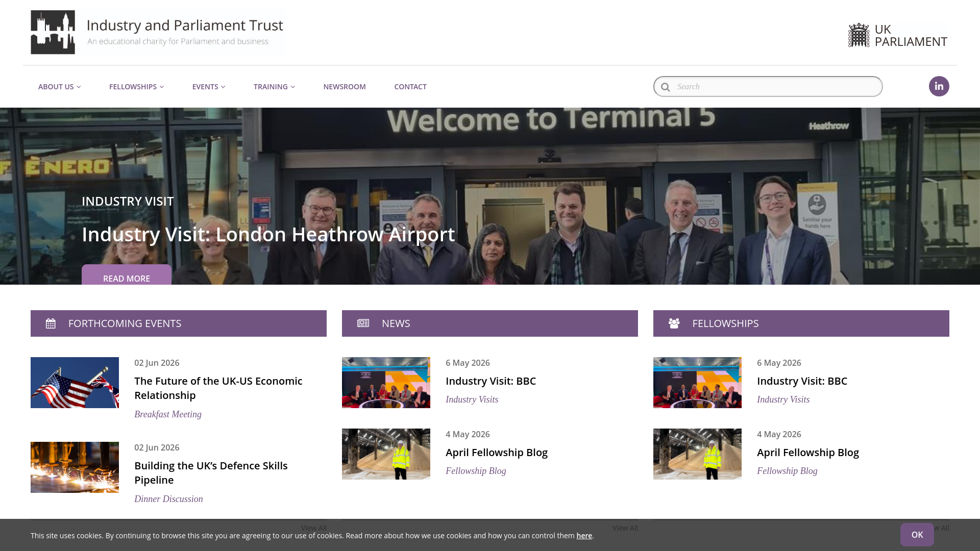Click Fellowship Blog category under News
The image size is (980, 551).
point(476,471)
